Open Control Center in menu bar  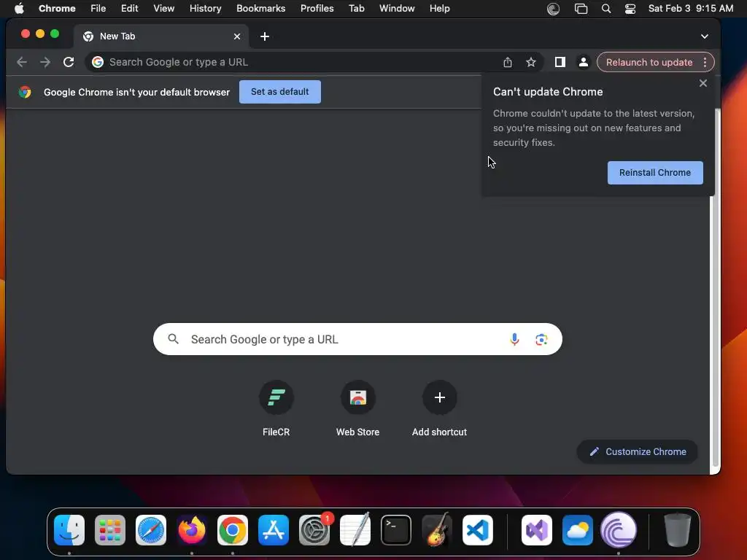tap(630, 9)
